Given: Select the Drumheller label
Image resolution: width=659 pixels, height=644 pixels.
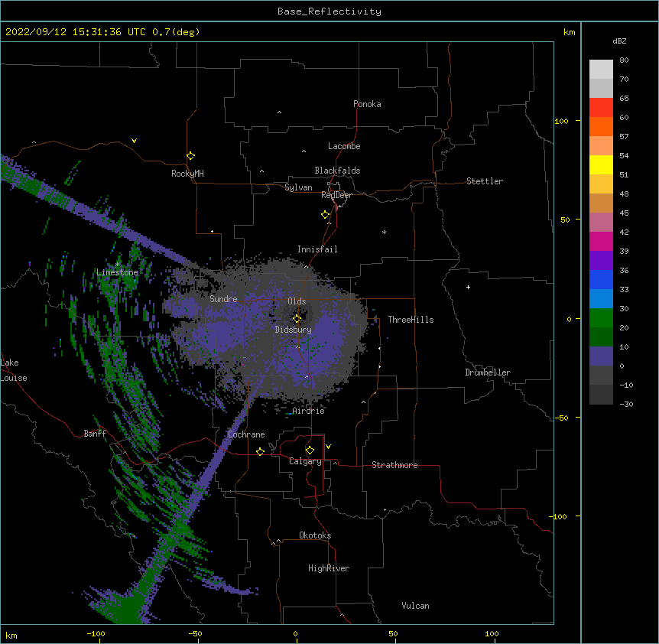Looking at the screenshot, I should (x=488, y=372).
